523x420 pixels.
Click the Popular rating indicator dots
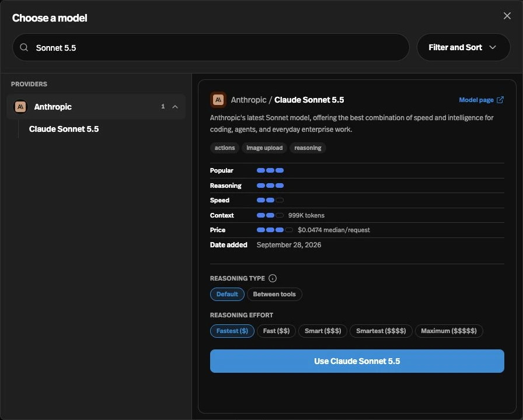tap(270, 170)
